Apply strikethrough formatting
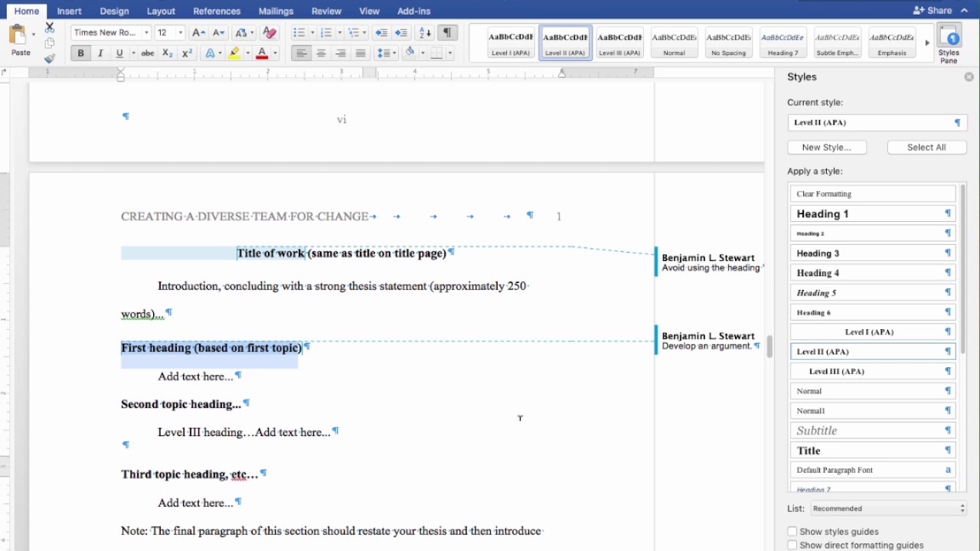 [x=148, y=54]
